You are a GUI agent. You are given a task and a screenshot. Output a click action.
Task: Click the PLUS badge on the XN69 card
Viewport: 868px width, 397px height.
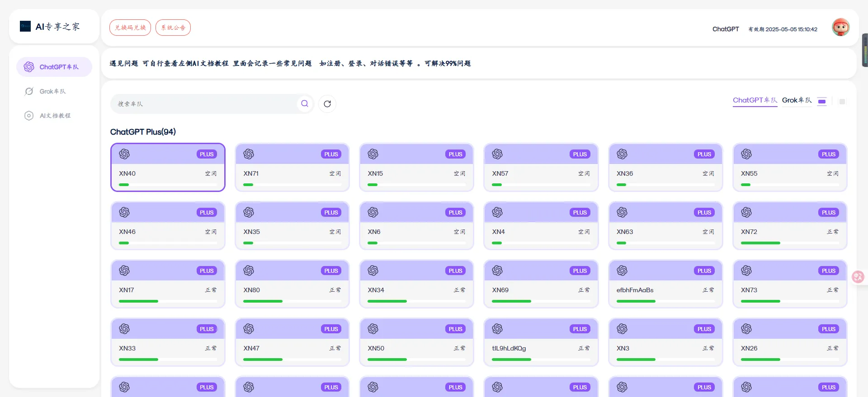pyautogui.click(x=580, y=271)
